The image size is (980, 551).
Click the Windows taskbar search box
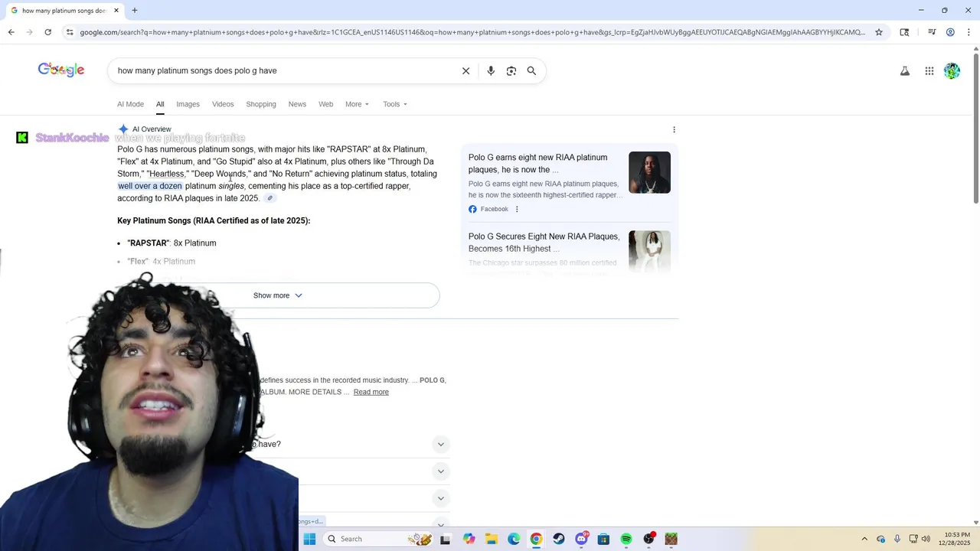[379, 539]
